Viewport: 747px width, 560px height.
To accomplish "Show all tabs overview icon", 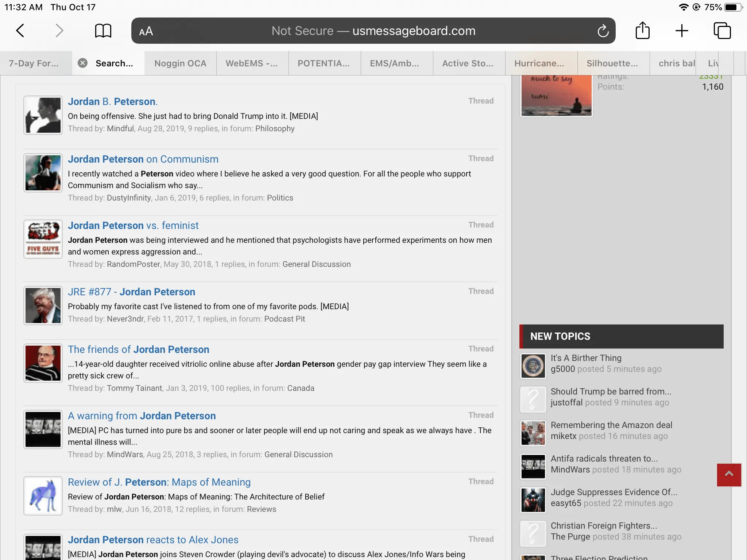I will pos(722,31).
